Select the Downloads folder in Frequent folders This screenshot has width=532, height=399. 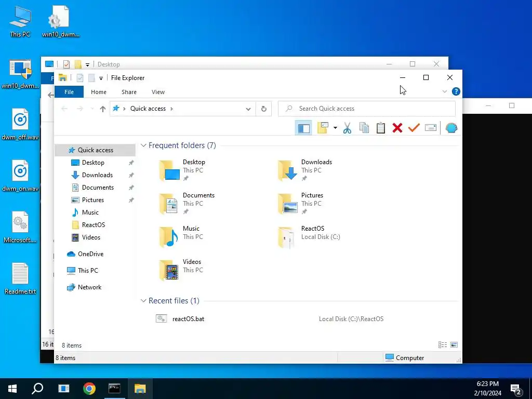click(x=305, y=170)
